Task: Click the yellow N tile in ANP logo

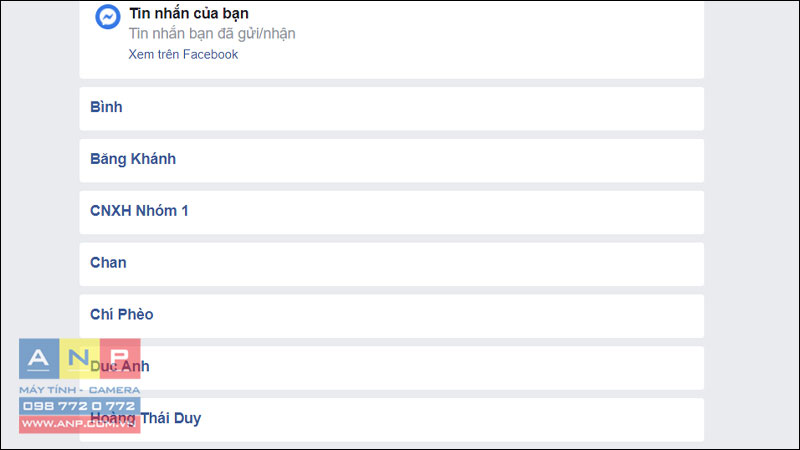Action: pos(79,359)
